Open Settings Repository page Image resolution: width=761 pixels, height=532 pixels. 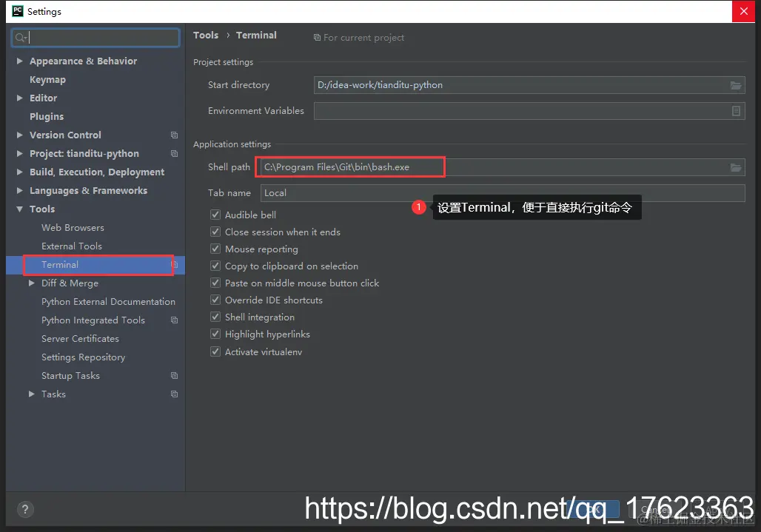pyautogui.click(x=83, y=357)
